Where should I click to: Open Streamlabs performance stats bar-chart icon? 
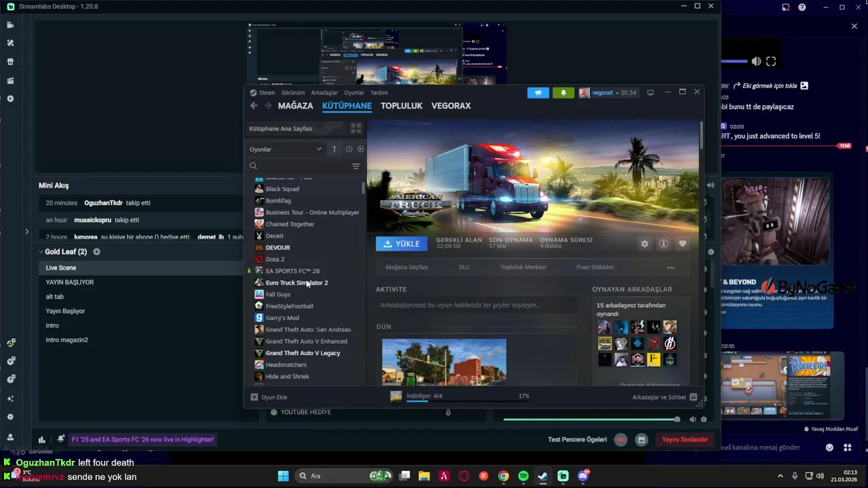[41, 439]
